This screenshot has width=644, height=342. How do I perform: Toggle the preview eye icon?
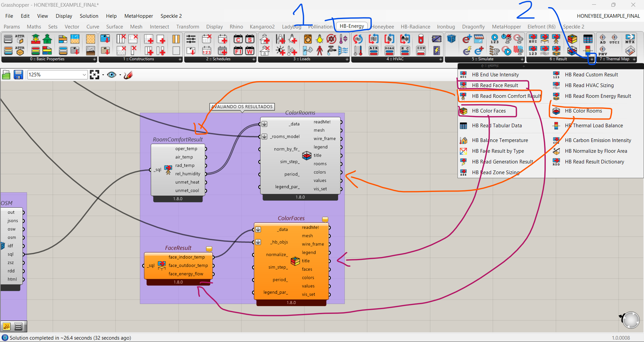[x=112, y=75]
